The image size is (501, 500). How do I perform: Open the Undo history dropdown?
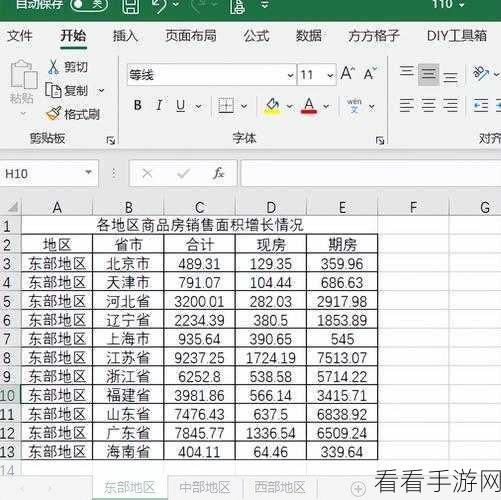(176, 5)
